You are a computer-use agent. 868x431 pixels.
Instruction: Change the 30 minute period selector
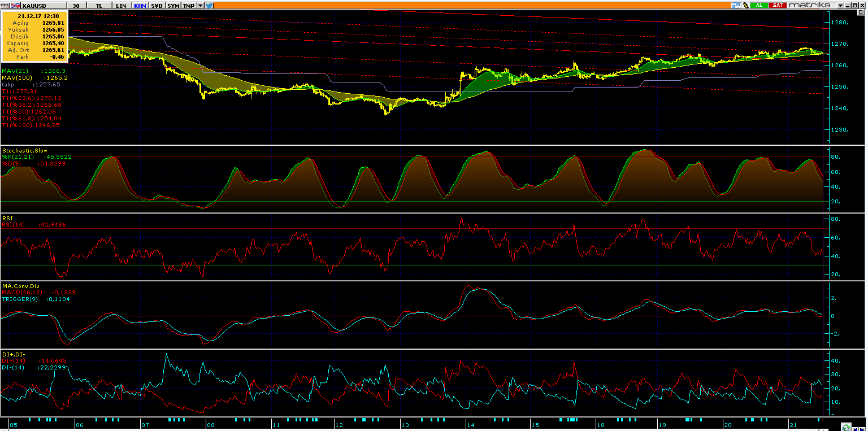tap(76, 5)
